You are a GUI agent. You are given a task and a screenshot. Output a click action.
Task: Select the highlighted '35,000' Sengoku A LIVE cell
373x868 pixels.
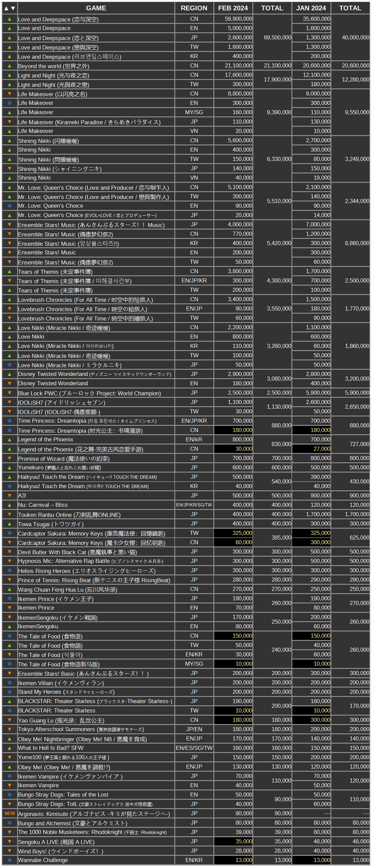233,841
